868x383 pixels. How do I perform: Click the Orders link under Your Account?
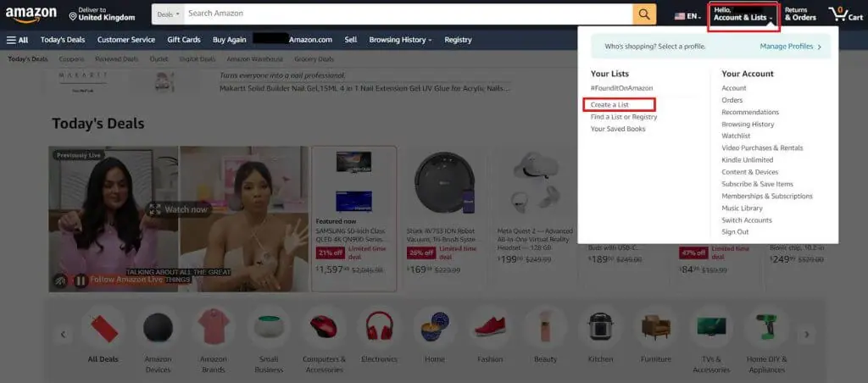click(732, 100)
